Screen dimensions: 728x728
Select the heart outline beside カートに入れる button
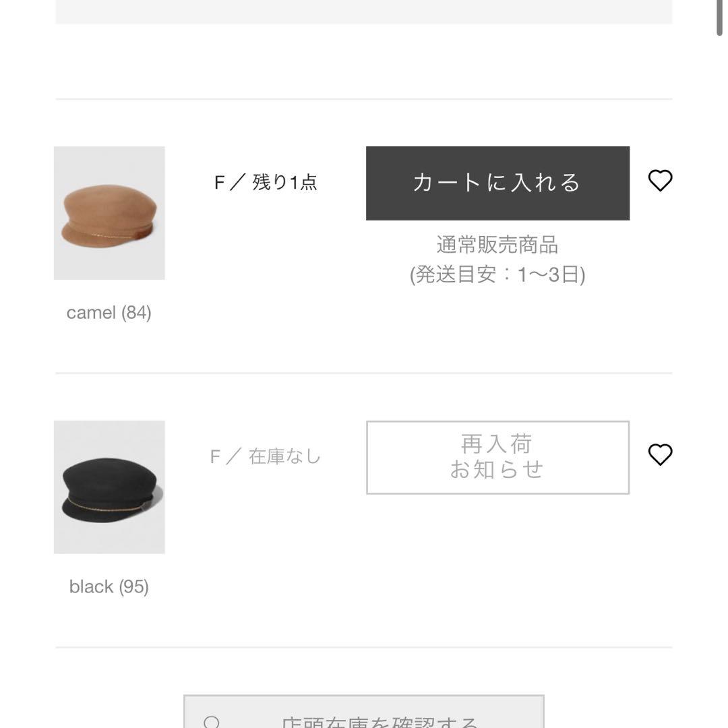(x=661, y=180)
